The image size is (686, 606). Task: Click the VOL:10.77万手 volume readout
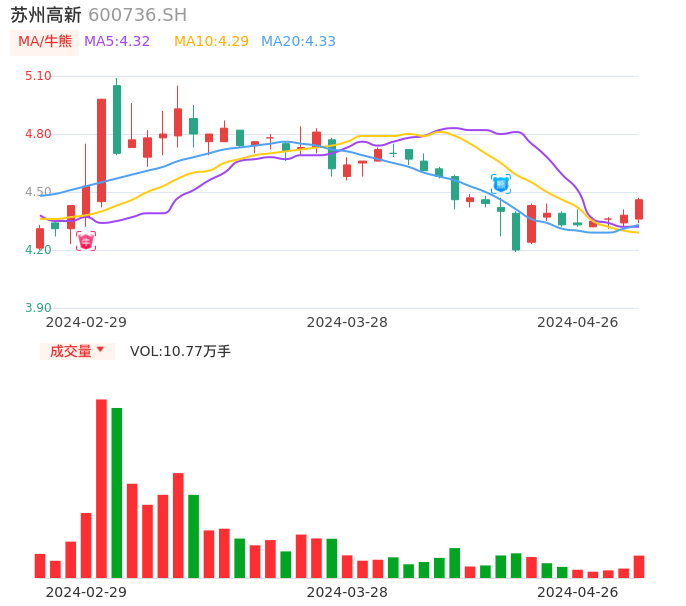point(180,351)
